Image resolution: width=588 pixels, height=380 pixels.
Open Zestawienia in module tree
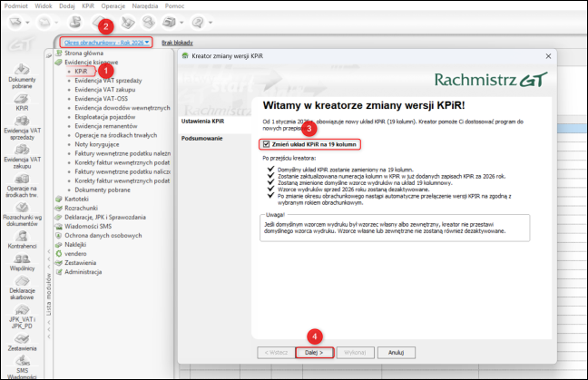point(80,263)
